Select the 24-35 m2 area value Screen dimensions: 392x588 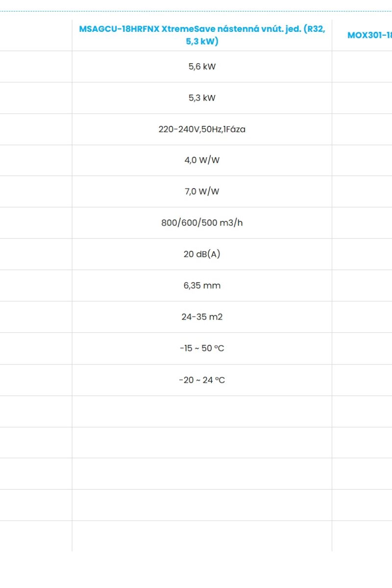(202, 317)
